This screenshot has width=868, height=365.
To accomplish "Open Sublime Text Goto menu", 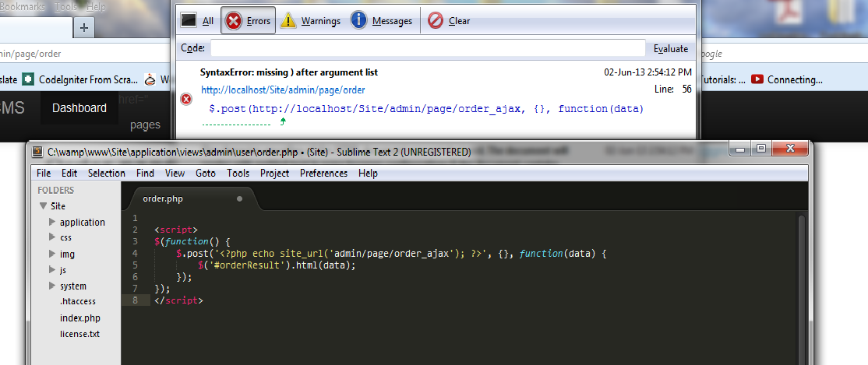I will click(206, 173).
